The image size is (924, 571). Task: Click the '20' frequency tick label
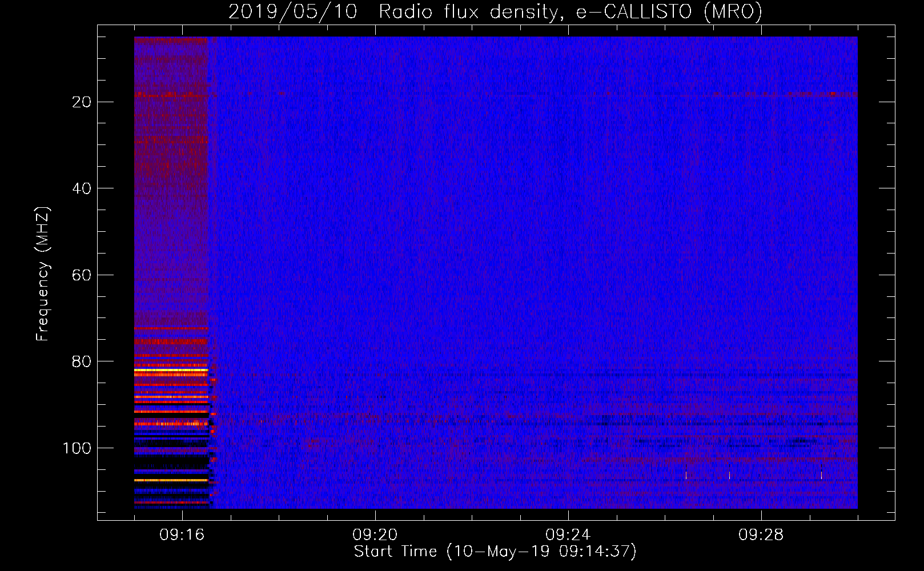[82, 102]
